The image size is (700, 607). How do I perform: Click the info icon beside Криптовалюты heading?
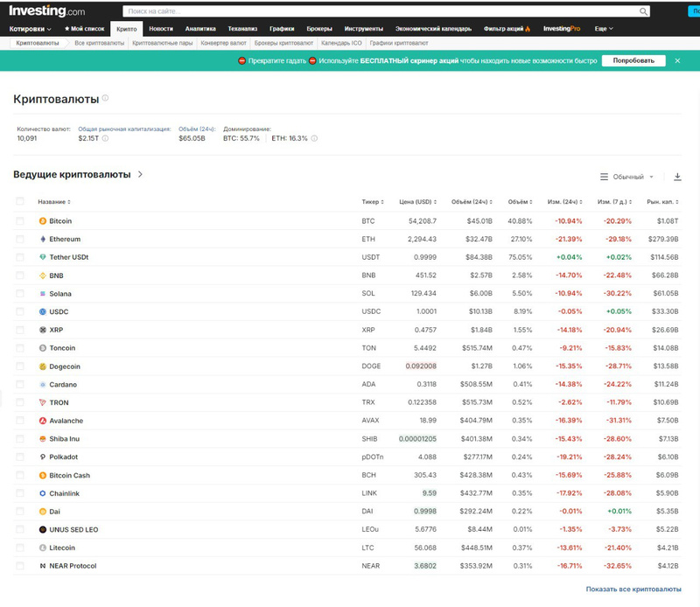106,99
